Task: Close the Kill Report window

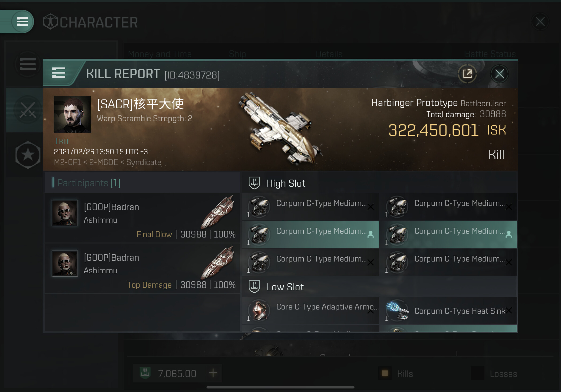Action: 499,74
